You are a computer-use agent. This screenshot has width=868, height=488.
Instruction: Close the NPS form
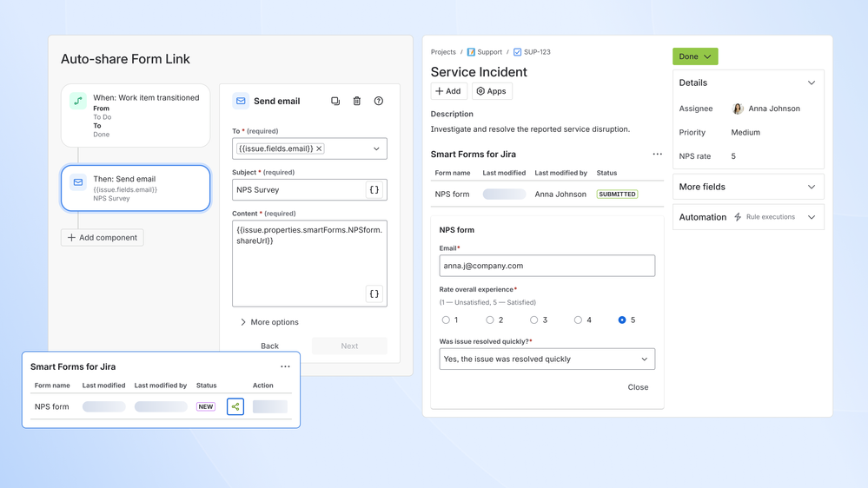638,387
